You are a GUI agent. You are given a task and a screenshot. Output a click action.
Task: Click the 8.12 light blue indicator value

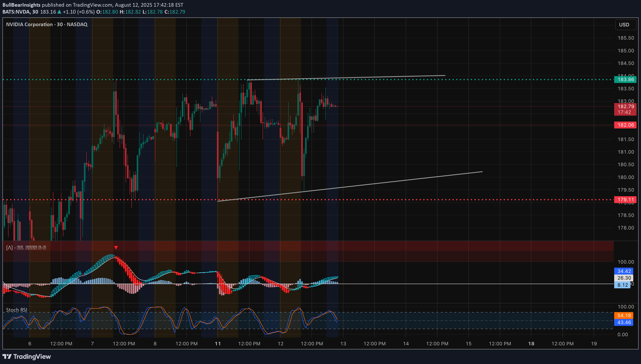622,285
